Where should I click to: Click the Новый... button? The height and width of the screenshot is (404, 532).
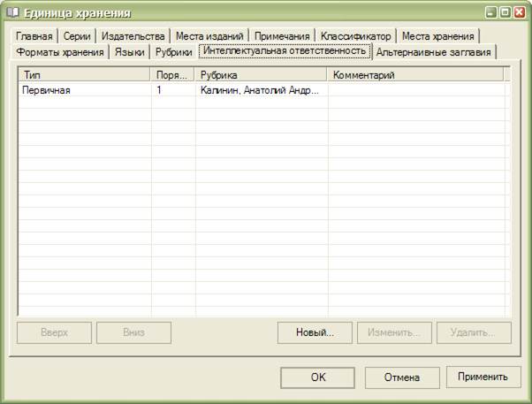[315, 333]
